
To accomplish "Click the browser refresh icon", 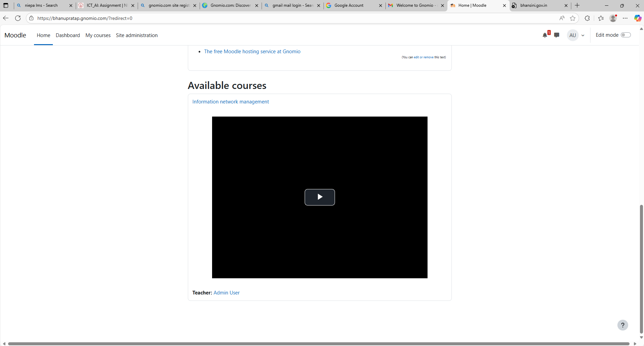I will click(18, 18).
